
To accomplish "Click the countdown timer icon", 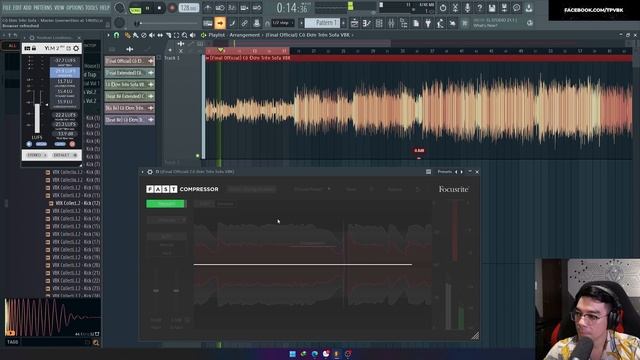I will [x=443, y=7].
